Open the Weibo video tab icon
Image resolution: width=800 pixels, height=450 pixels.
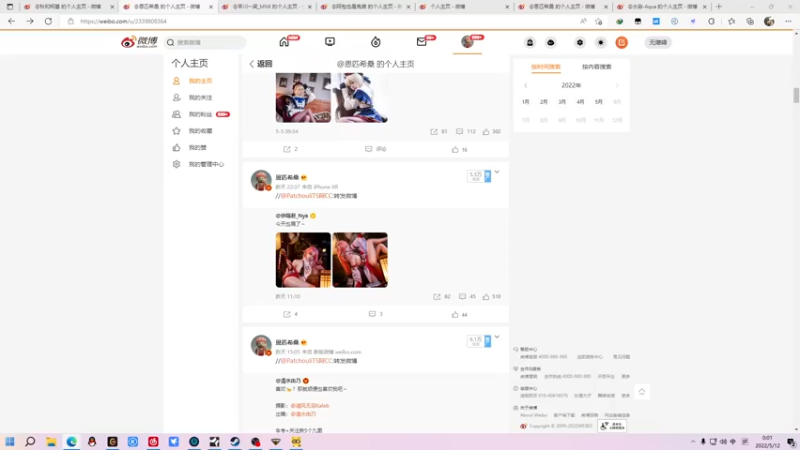coord(330,42)
